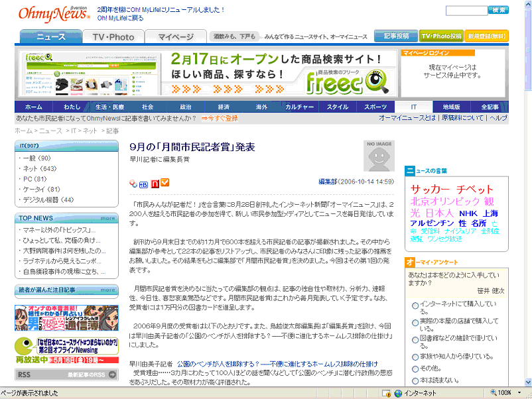The height and width of the screenshot is (399, 532).
Task: Choose the 'その他。' survey answer
Action: pos(415,369)
